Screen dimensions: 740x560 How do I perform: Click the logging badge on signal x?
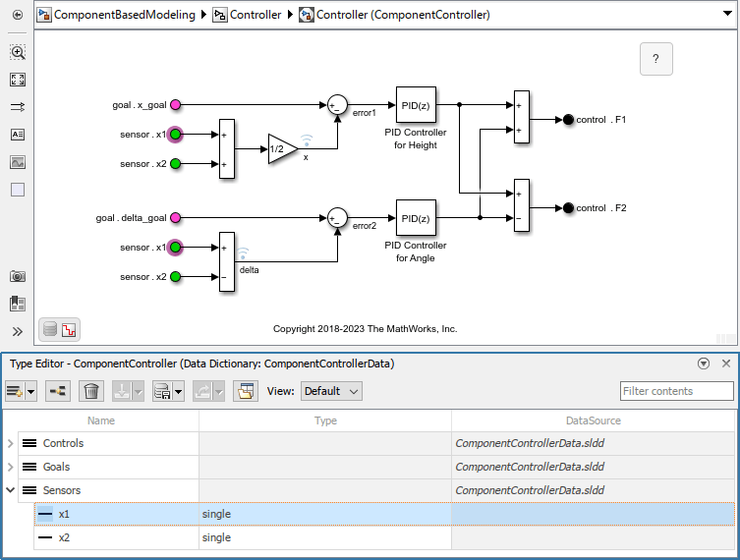(307, 140)
